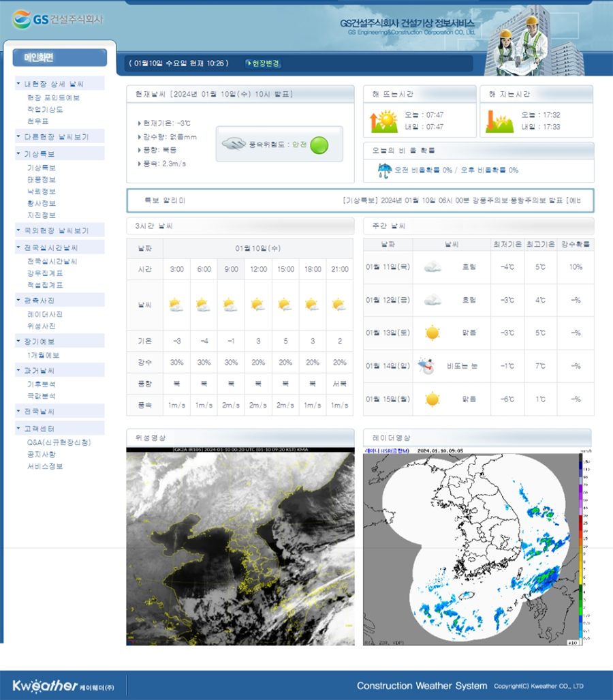Expand the 내현장 상세 날씨 section
The image size is (613, 700).
(x=54, y=84)
